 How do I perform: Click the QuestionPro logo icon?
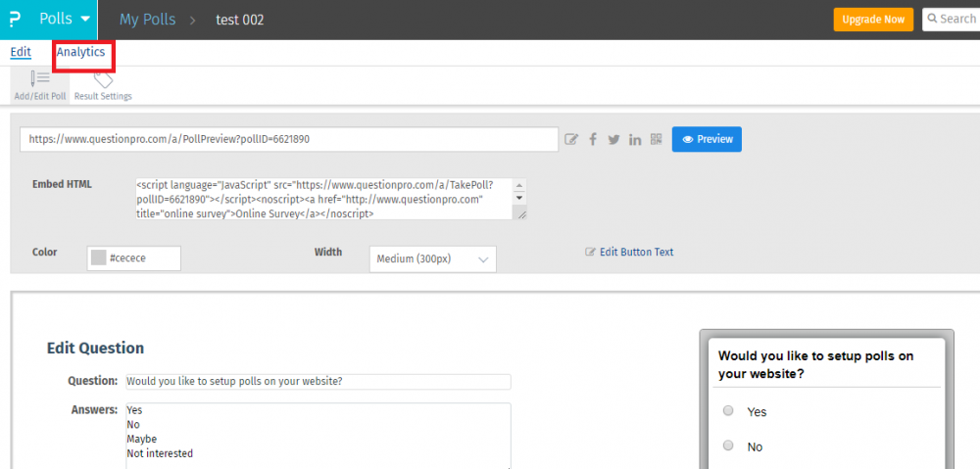14,20
